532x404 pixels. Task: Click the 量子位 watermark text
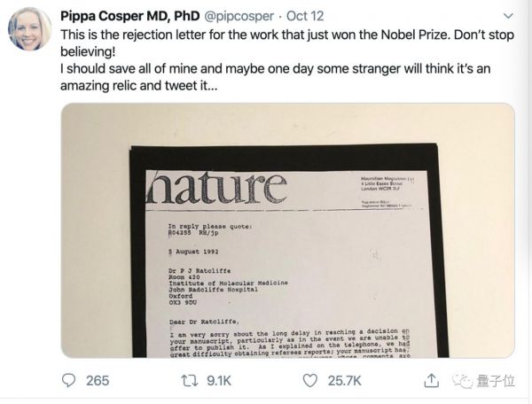pyautogui.click(x=495, y=381)
